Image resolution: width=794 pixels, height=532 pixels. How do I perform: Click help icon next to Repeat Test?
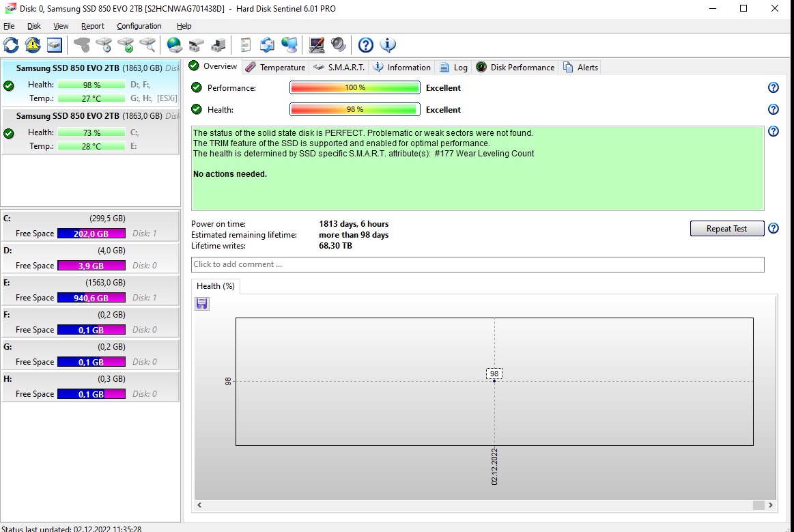point(773,229)
